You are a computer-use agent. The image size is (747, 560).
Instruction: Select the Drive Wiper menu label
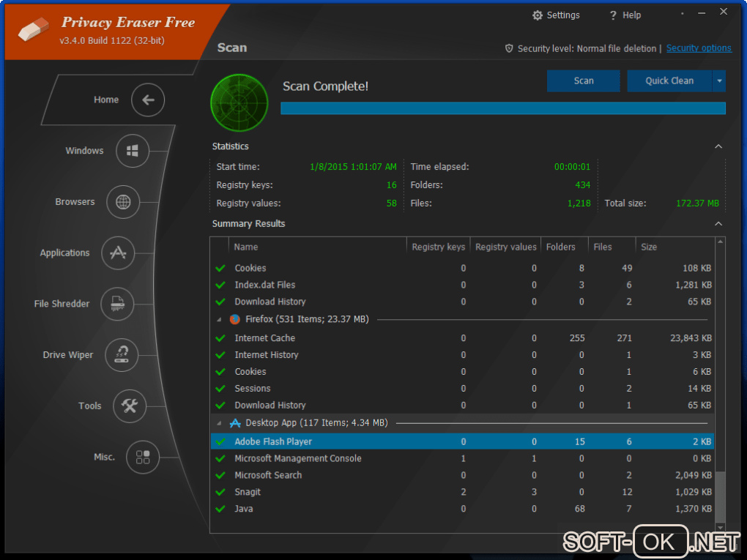pyautogui.click(x=68, y=355)
